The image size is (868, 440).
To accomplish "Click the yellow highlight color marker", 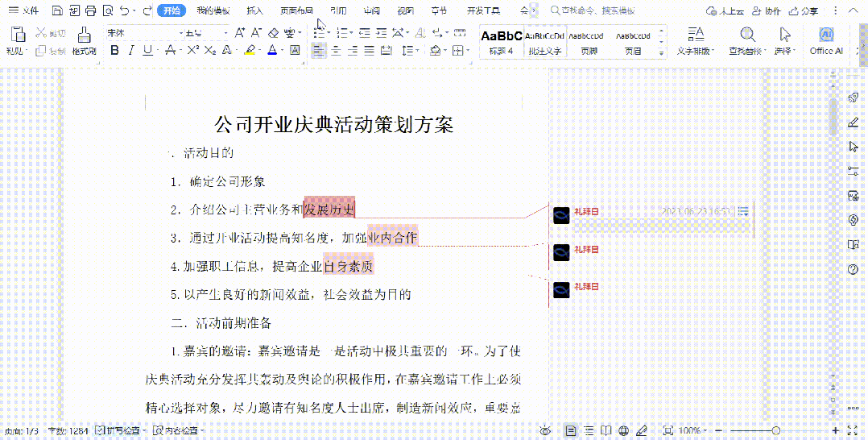I will click(x=249, y=51).
